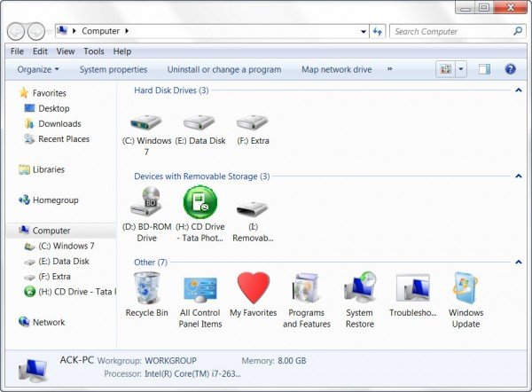The height and width of the screenshot is (392, 532).
Task: Select the (D:) BD-ROM Drive icon
Action: point(146,201)
